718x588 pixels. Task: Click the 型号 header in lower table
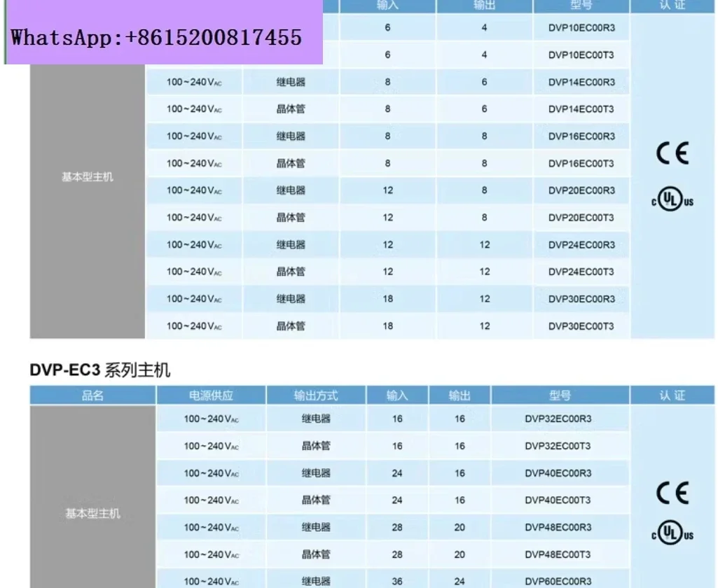[x=560, y=395]
